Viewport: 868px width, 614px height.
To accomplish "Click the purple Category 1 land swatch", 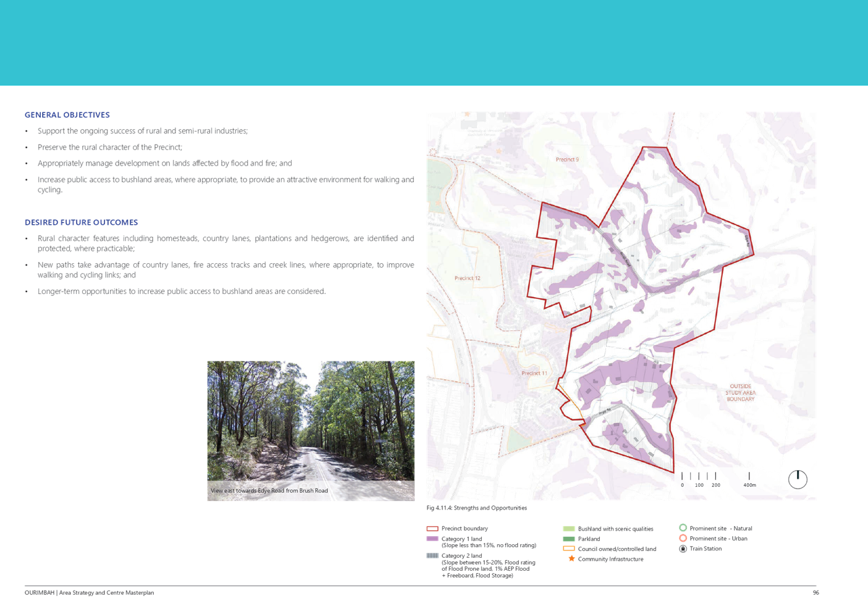I will pyautogui.click(x=432, y=539).
